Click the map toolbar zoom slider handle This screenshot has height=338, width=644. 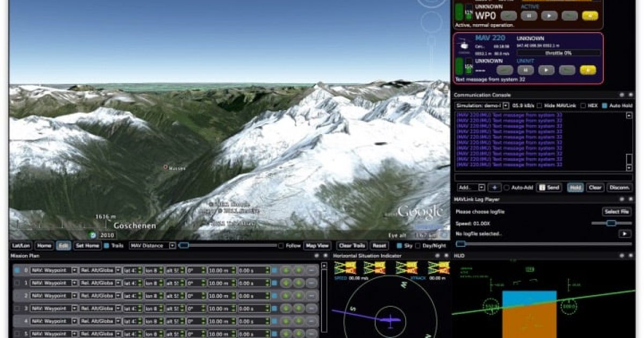coord(184,246)
